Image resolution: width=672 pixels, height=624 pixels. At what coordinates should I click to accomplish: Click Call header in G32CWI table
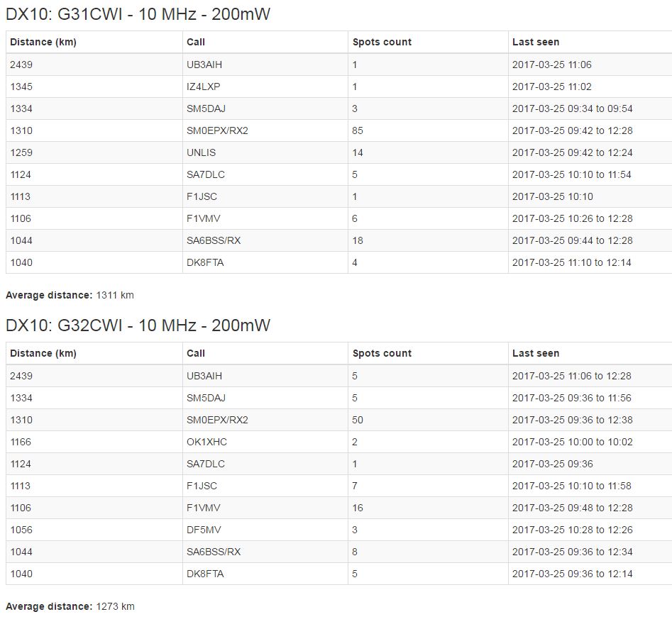coord(196,353)
